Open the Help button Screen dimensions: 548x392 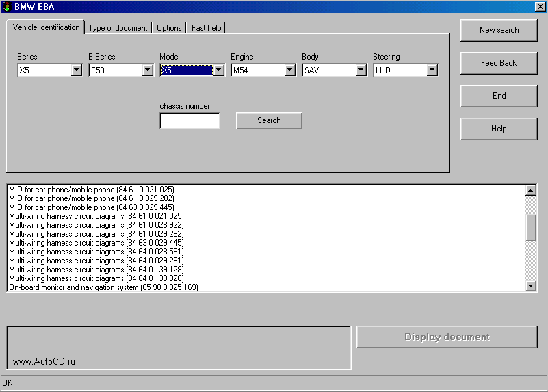click(499, 129)
